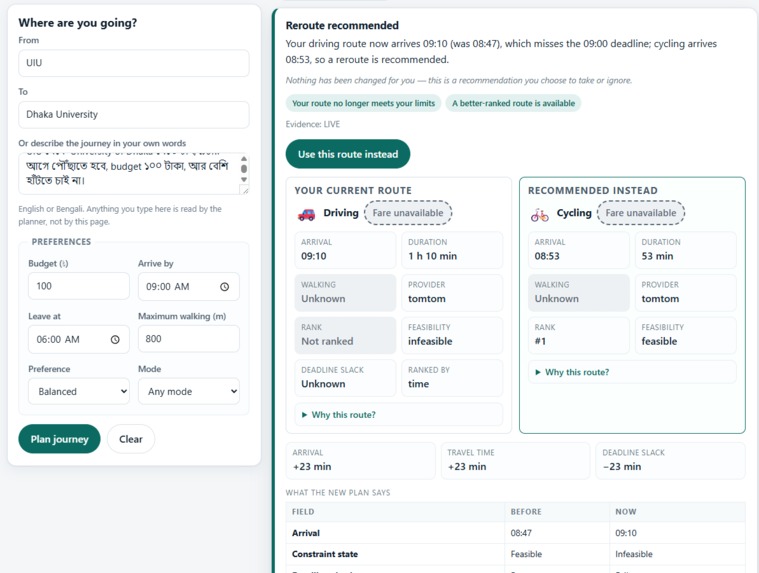Click the Ranked by time value
Screen dimensions: 759x573
pyautogui.click(x=419, y=384)
